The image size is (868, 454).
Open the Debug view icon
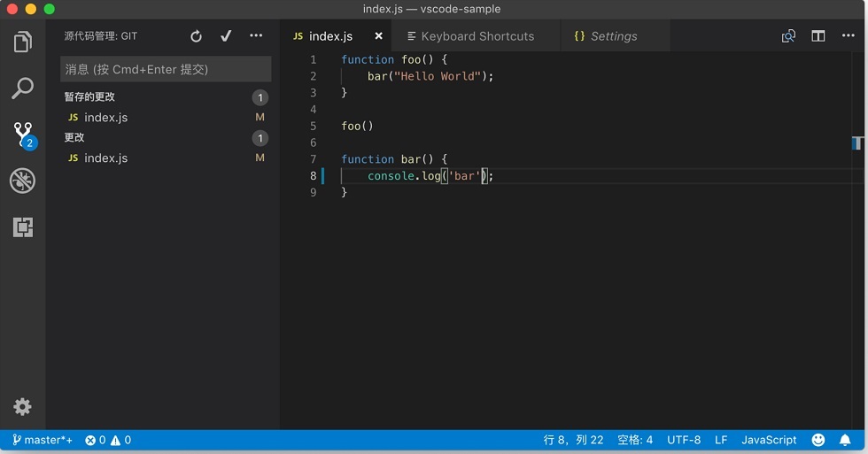tap(23, 181)
